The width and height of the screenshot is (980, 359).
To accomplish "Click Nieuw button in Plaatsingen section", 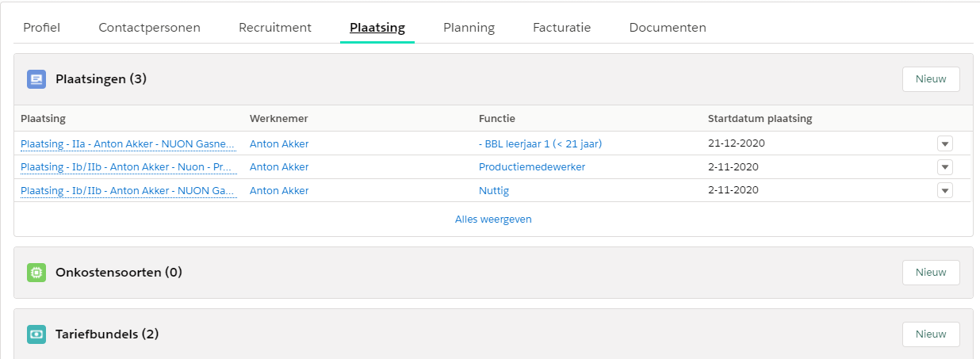I will (x=930, y=79).
